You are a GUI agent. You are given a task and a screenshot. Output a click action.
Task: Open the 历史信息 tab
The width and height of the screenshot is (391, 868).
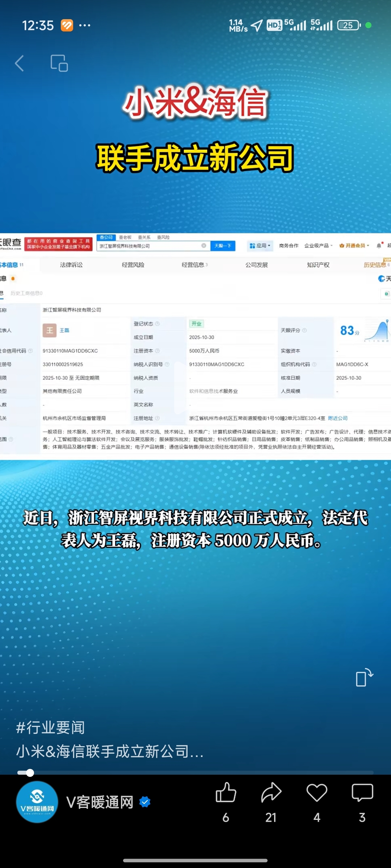click(377, 265)
